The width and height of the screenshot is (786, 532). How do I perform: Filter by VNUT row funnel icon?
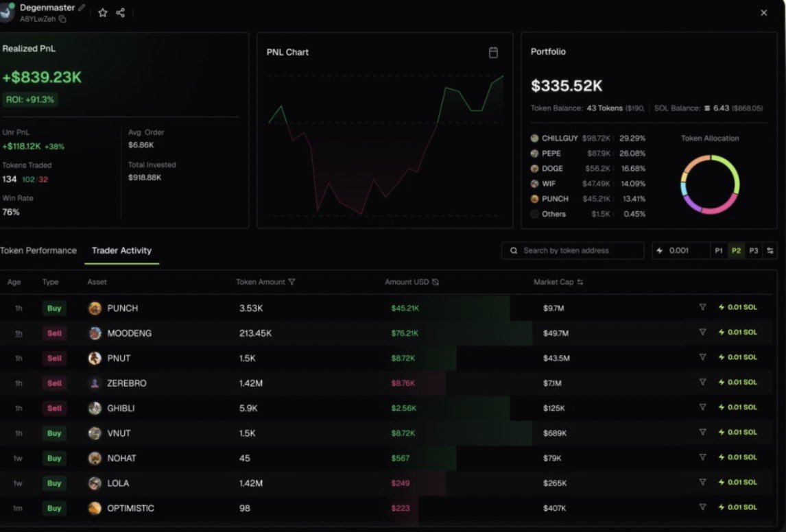click(702, 432)
